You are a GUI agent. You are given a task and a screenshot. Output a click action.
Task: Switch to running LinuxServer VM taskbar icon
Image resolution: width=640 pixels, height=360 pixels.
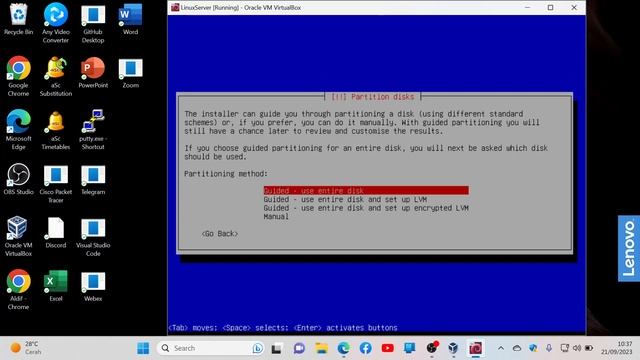coord(475,348)
